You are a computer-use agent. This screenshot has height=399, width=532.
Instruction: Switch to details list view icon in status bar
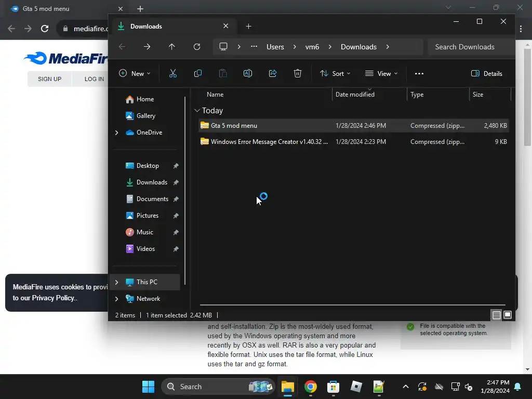[x=496, y=315]
